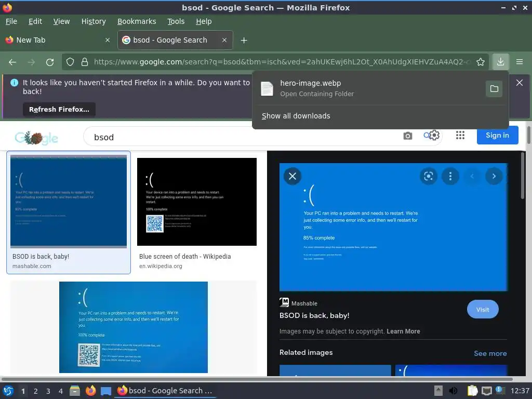Search by image with the camera icon

407,136
